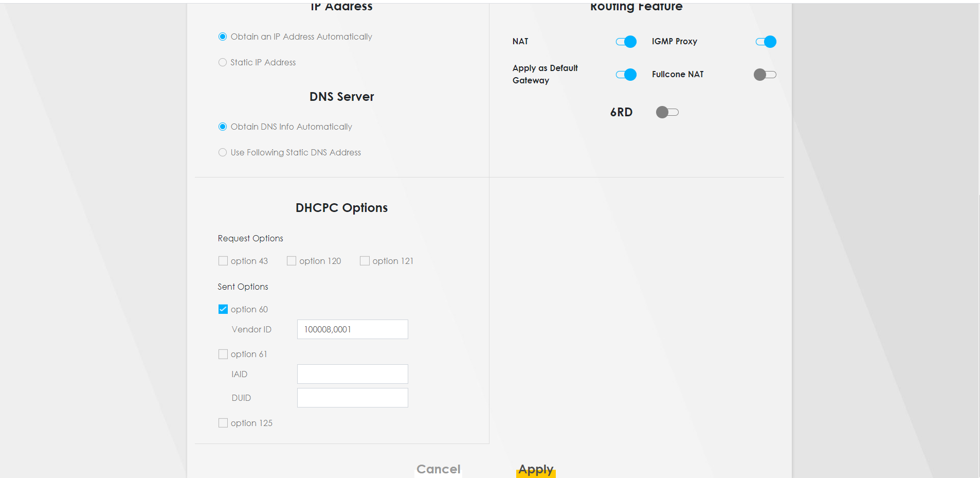Select Obtain DNS Info Automatically

tap(223, 127)
